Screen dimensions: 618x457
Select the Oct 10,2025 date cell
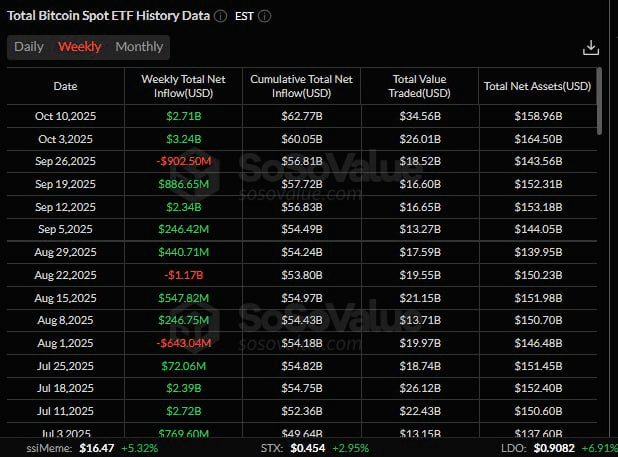tap(65, 118)
